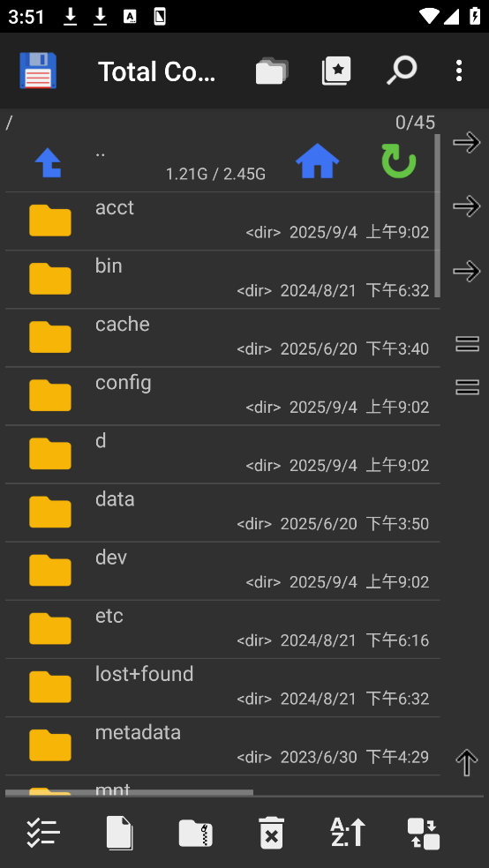Tap the copy/new file page icon
Image resolution: width=489 pixels, height=868 pixels.
(x=120, y=833)
